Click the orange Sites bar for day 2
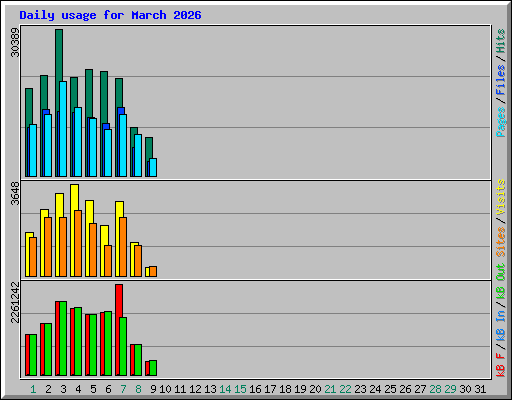 (x=48, y=247)
